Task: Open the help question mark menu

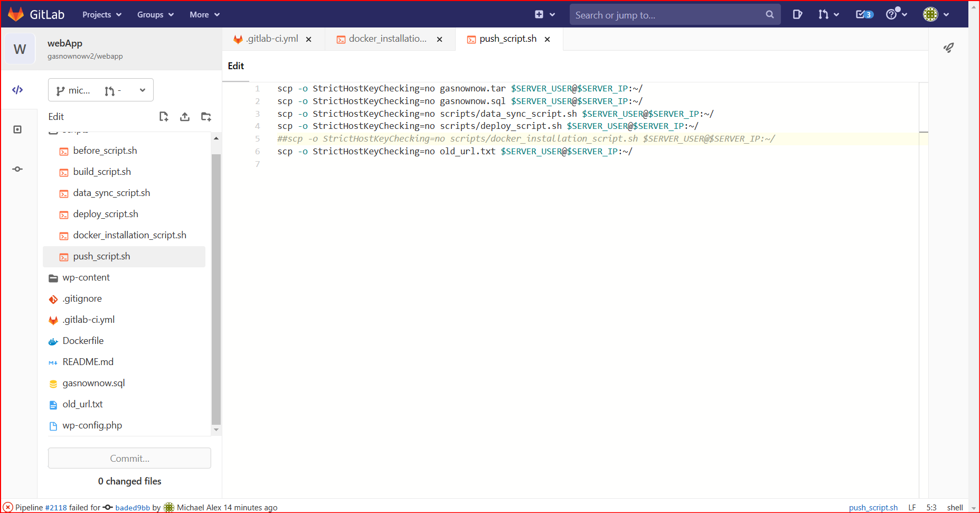Action: [x=896, y=14]
